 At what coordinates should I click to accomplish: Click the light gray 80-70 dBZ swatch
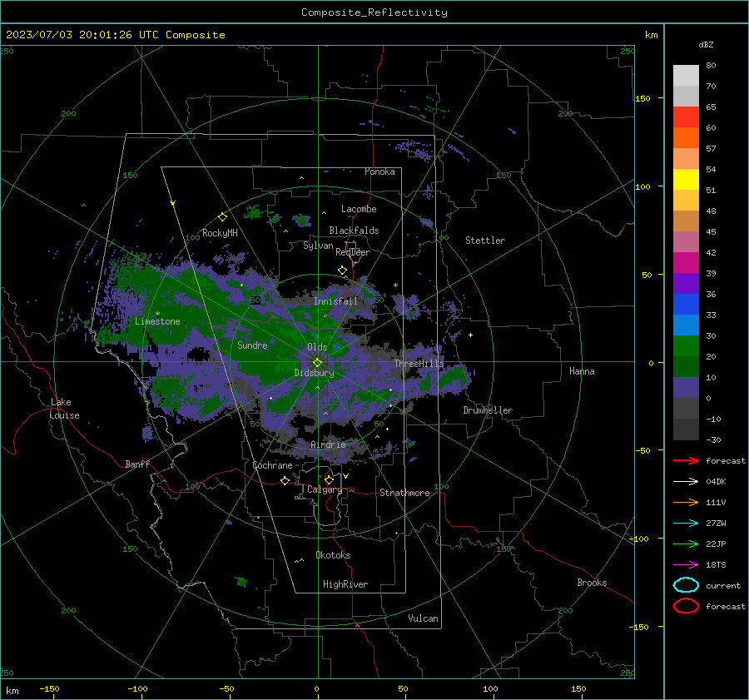coord(686,76)
